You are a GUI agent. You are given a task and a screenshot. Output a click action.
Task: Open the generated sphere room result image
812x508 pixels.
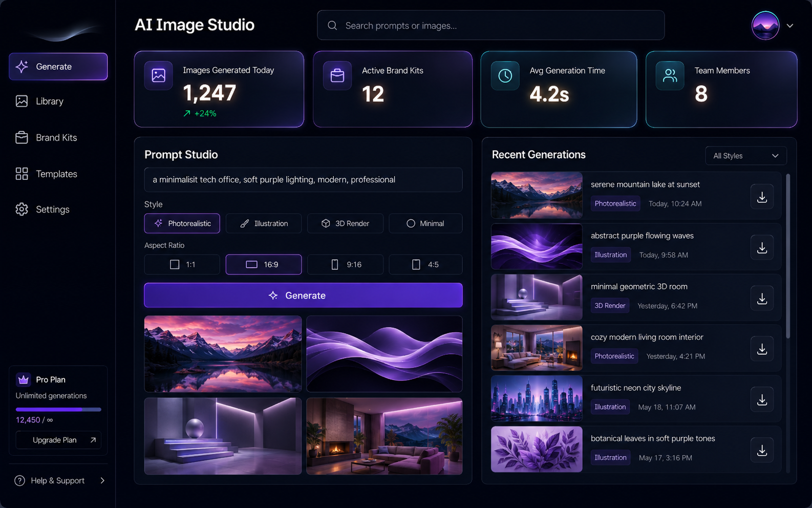click(x=223, y=436)
